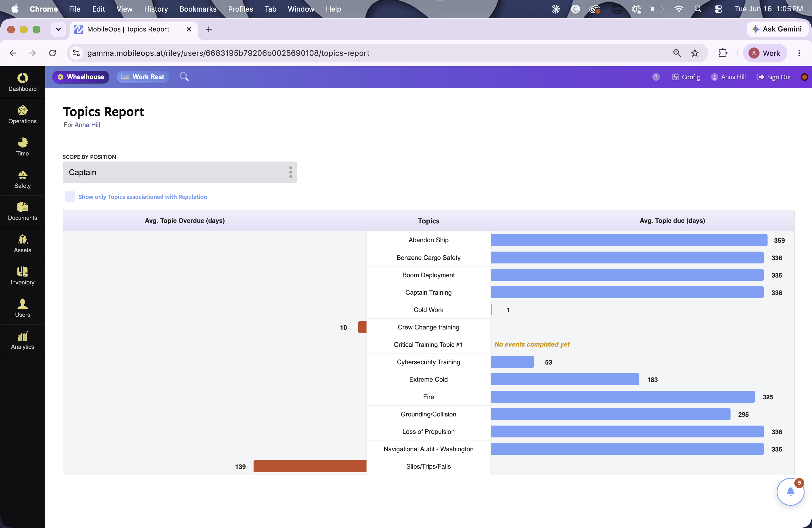
Task: Select the Loss of Propulsion topic
Action: (429, 431)
